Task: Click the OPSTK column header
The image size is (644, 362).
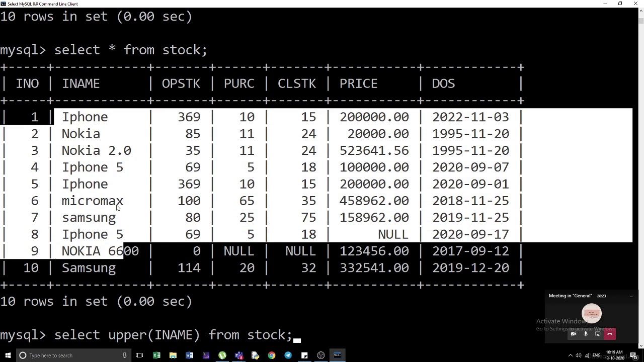Action: (181, 83)
